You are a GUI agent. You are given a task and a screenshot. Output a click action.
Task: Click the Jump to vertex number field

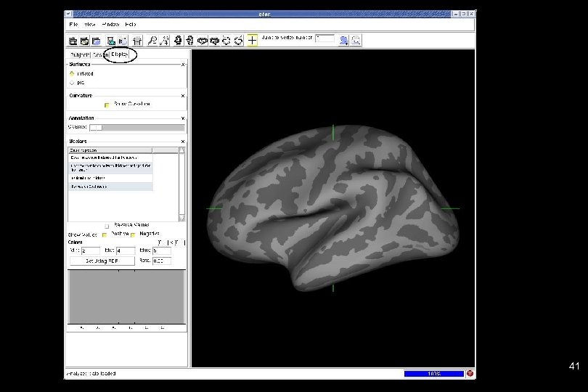[x=324, y=38]
